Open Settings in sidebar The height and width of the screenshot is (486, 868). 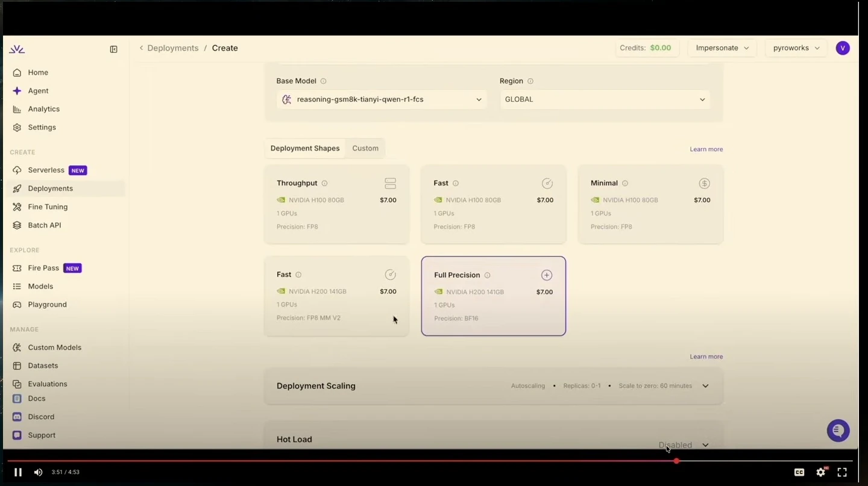[42, 128]
